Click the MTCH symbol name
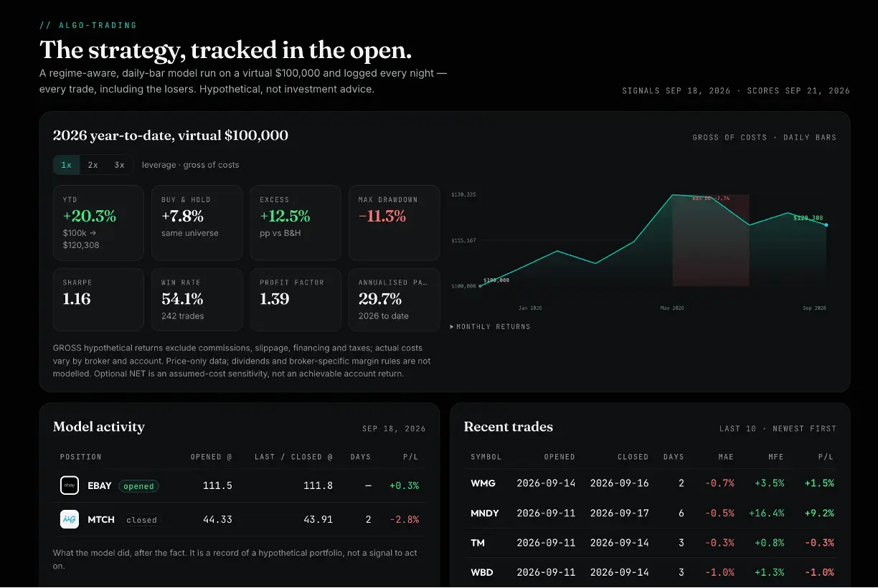This screenshot has height=588, width=878. (101, 519)
